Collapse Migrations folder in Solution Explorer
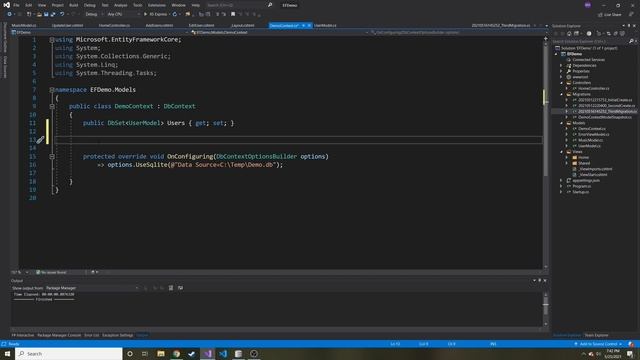Image resolution: width=640 pixels, height=360 pixels. point(561,94)
